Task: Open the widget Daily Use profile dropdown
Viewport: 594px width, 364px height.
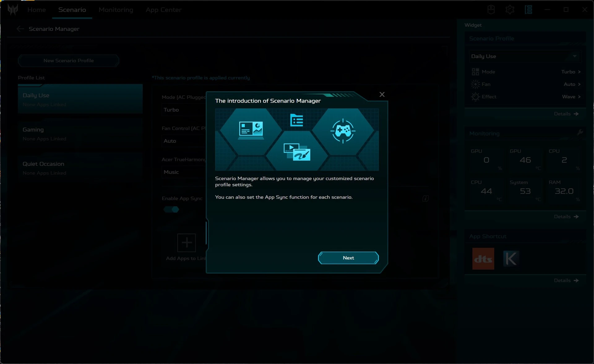Action: (x=525, y=56)
